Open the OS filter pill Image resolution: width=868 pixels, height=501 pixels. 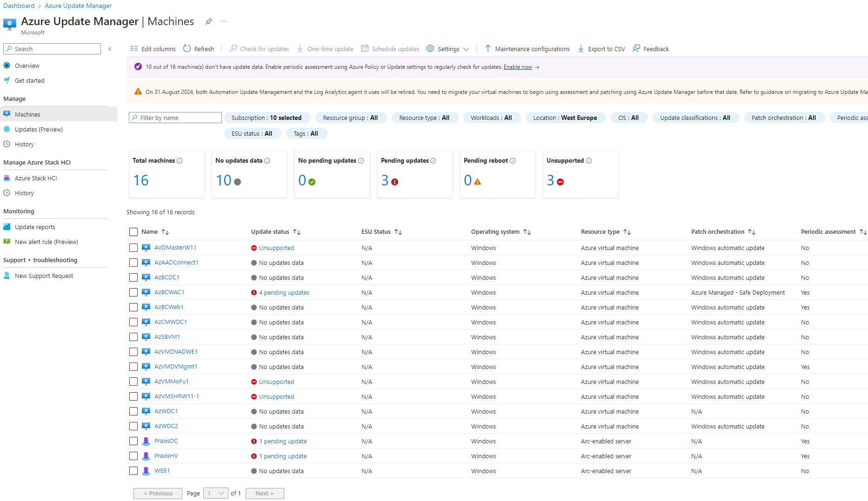(629, 118)
